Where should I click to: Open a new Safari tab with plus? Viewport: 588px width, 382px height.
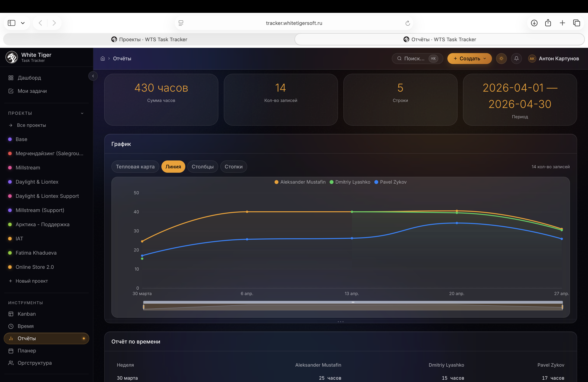pos(562,23)
